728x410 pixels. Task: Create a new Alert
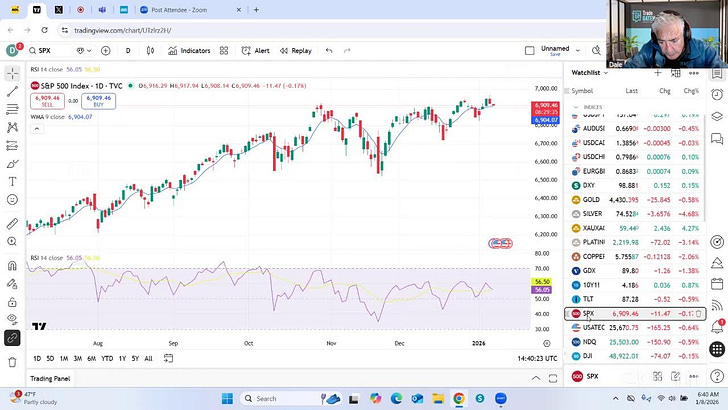(256, 51)
